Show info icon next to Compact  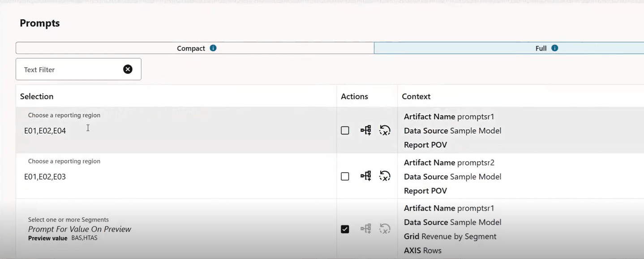213,48
